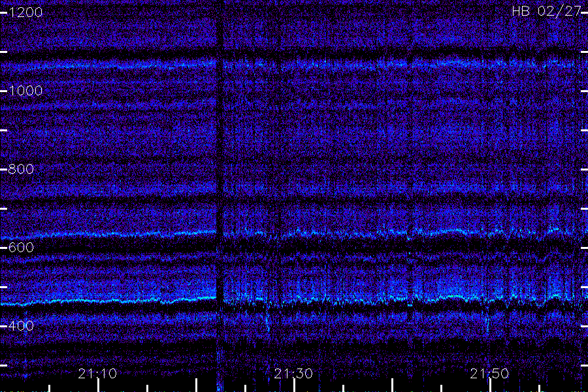The height and width of the screenshot is (392, 588).
Task: Click the 800 frequency axis label
Action: [x=21, y=169]
